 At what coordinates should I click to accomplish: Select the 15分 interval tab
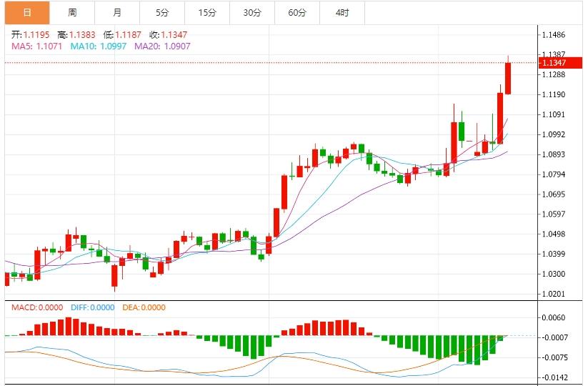pos(207,13)
